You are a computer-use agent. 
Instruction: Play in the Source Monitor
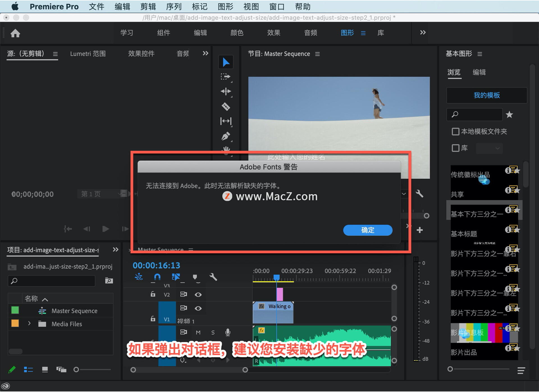coord(106,229)
